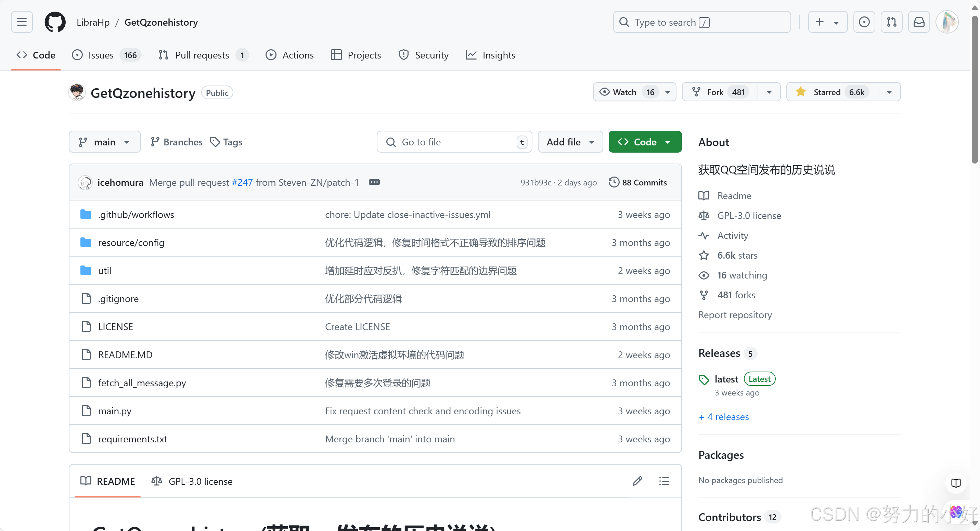Switch to the Issues tab
Viewport: 980px width, 531px height.
click(101, 55)
